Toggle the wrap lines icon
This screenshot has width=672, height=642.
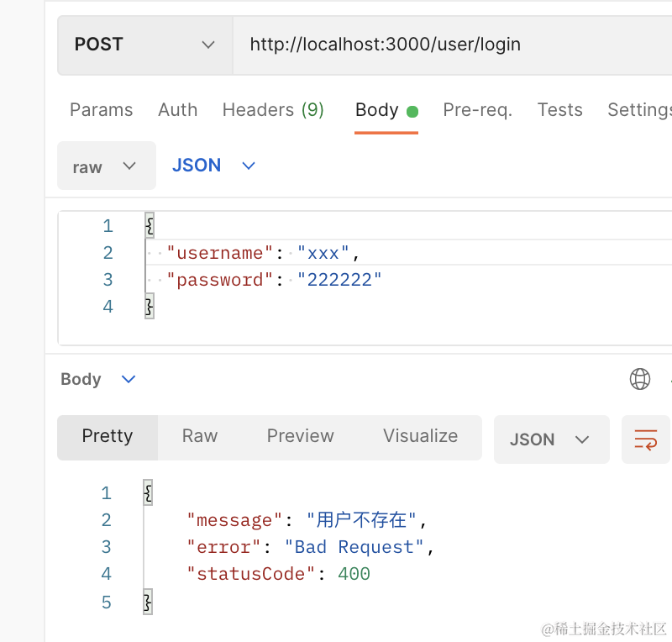click(x=645, y=439)
